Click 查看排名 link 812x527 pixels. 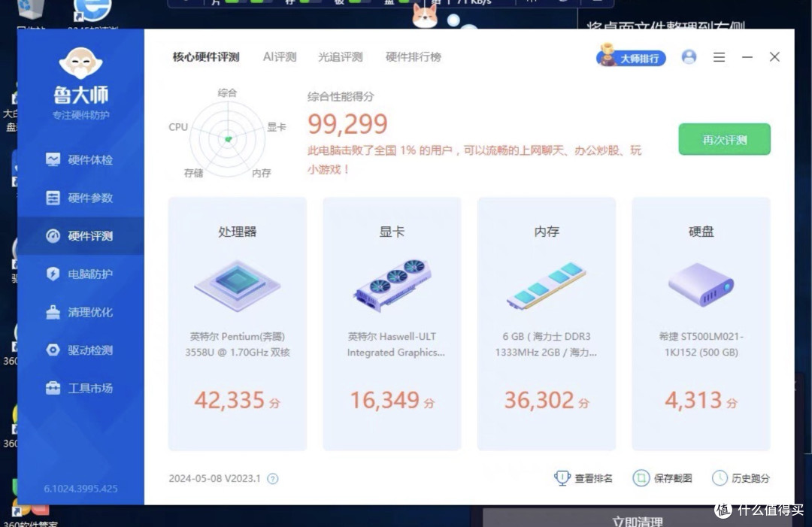click(593, 478)
